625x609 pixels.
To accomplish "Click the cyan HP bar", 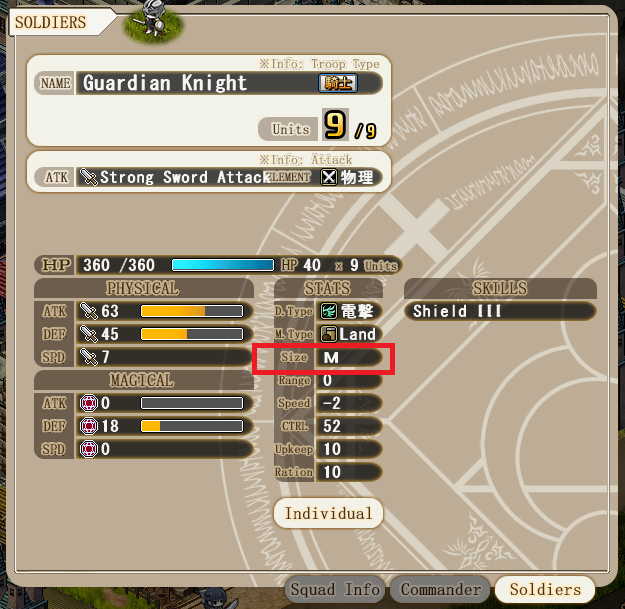I will coord(223,265).
